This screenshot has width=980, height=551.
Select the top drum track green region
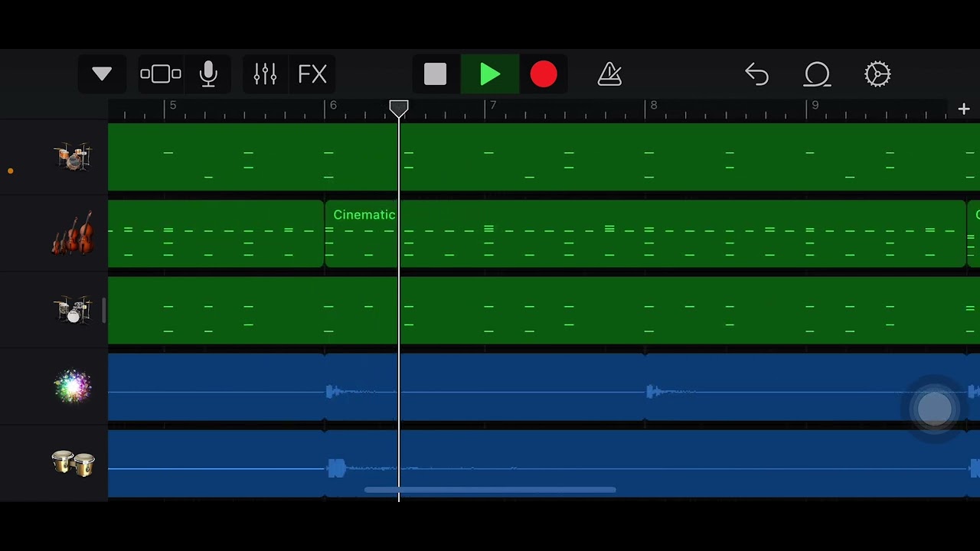[544, 157]
